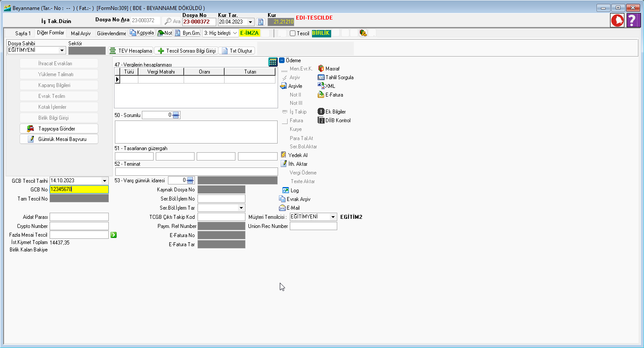Click the Arşivle archive icon

(283, 86)
